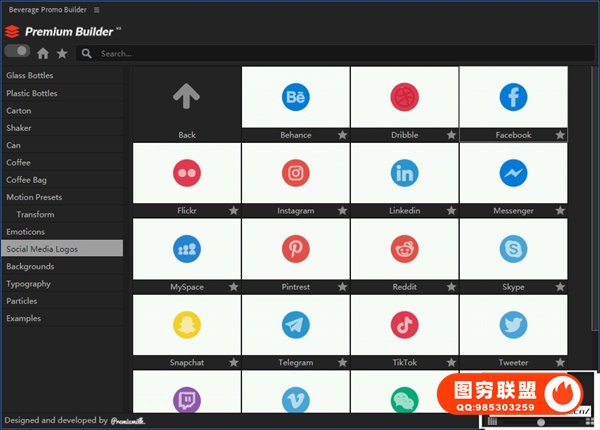Pick the Telegram logo
Viewport: 600px width, 430px height.
(x=296, y=324)
